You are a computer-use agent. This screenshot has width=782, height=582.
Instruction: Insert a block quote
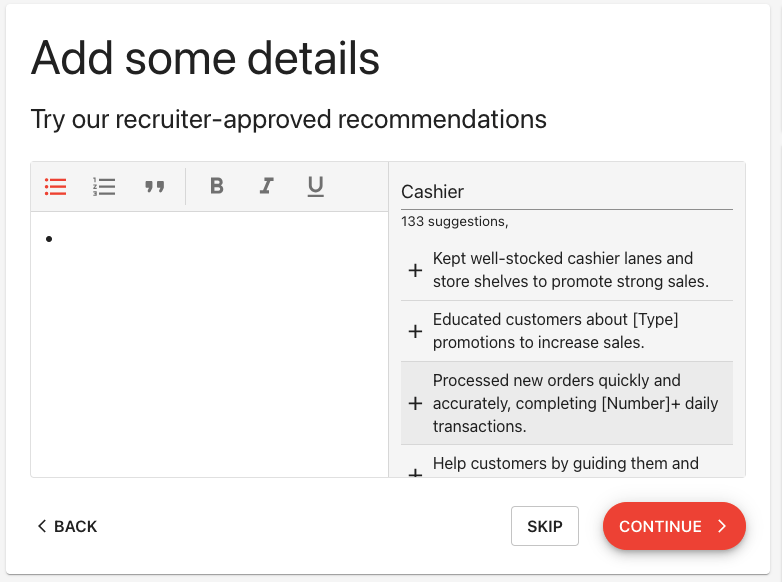[155, 187]
